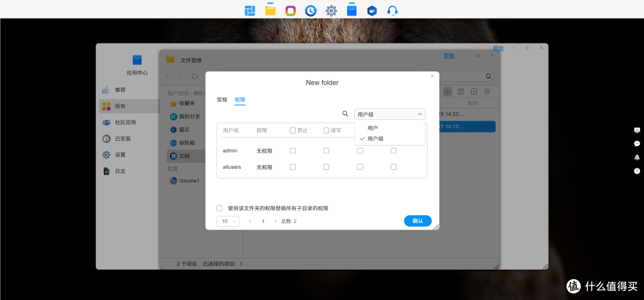Tick the 禁止 header checkbox
Viewport: 644px width, 300px height.
coord(293,130)
